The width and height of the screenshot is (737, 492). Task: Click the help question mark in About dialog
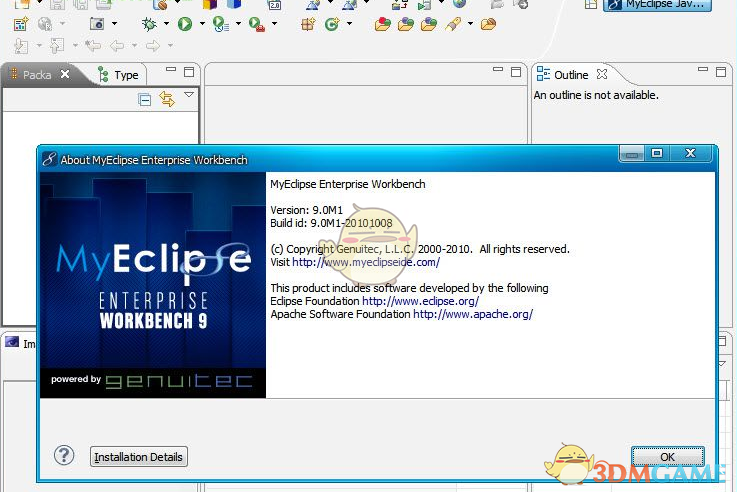coord(64,455)
